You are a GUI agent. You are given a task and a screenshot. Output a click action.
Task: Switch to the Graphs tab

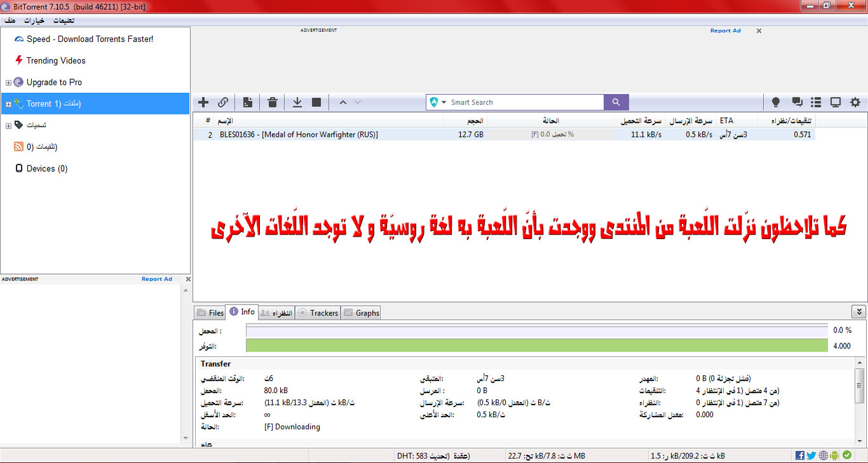[x=361, y=313]
